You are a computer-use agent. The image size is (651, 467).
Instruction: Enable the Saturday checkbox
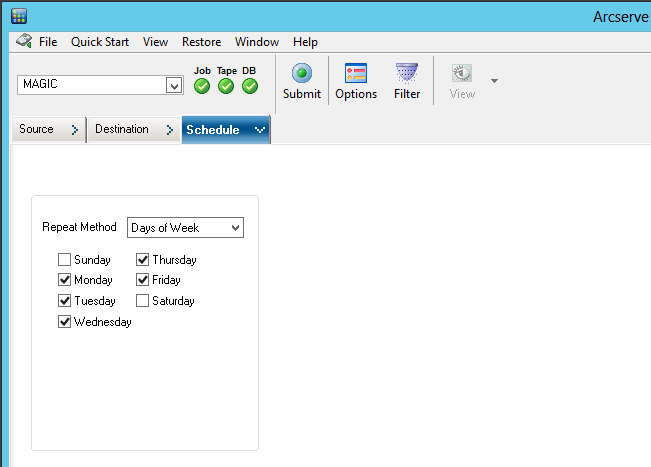(142, 301)
